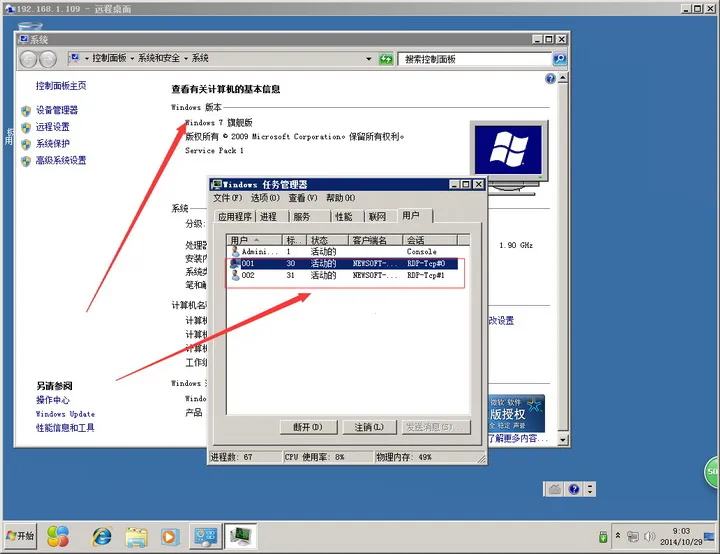Switch to the 进程 tab
720x554 pixels.
(x=268, y=216)
